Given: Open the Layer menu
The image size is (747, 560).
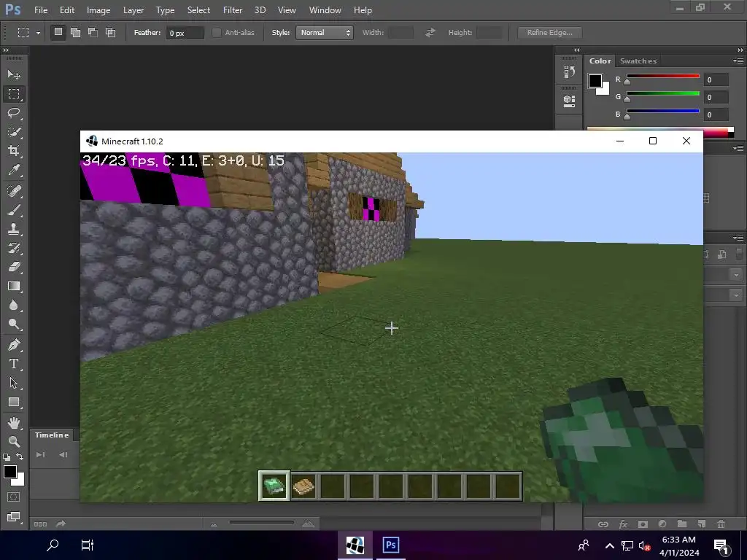Looking at the screenshot, I should coord(133,10).
